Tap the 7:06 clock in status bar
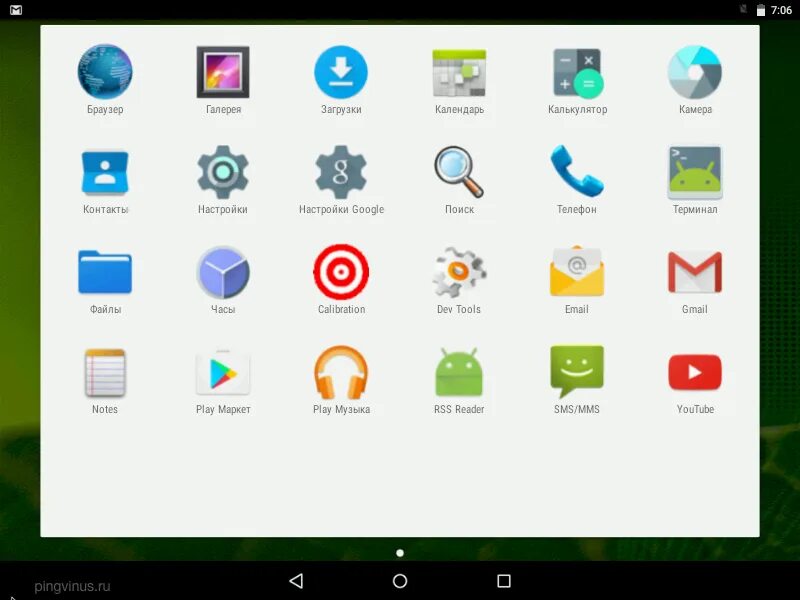 781,10
